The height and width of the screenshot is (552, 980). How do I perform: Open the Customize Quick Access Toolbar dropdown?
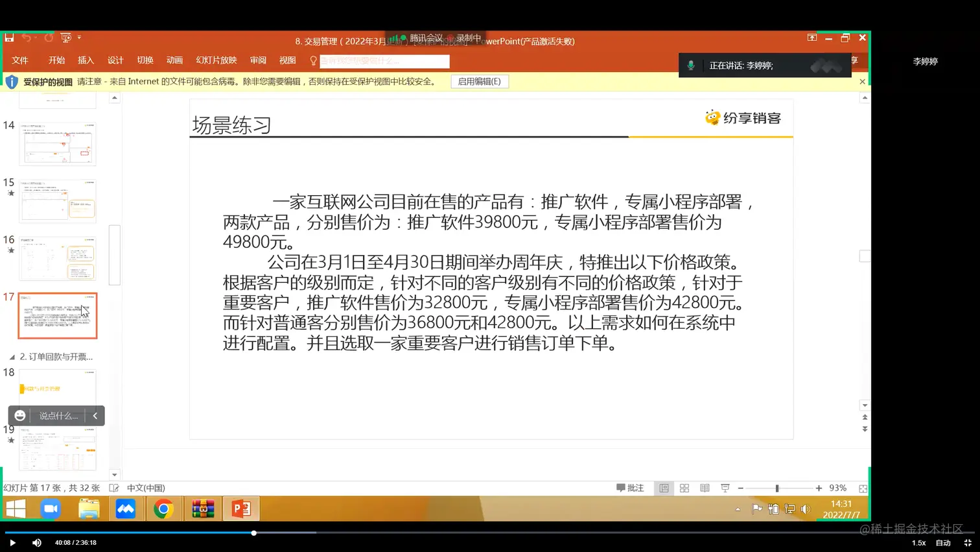tap(79, 38)
